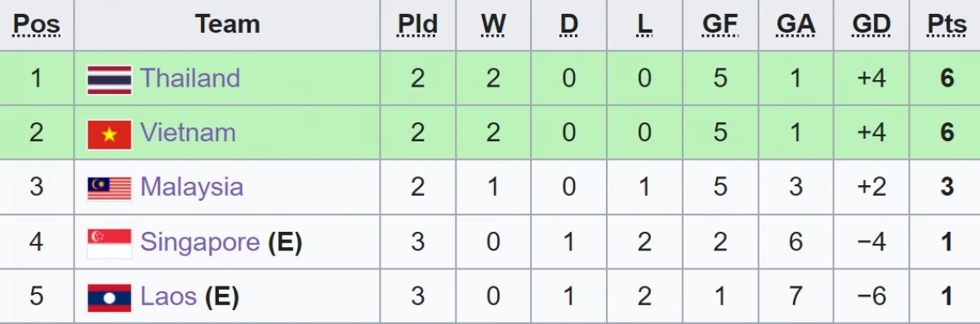This screenshot has height=324, width=980.
Task: Click the W wins column header
Action: [493, 24]
